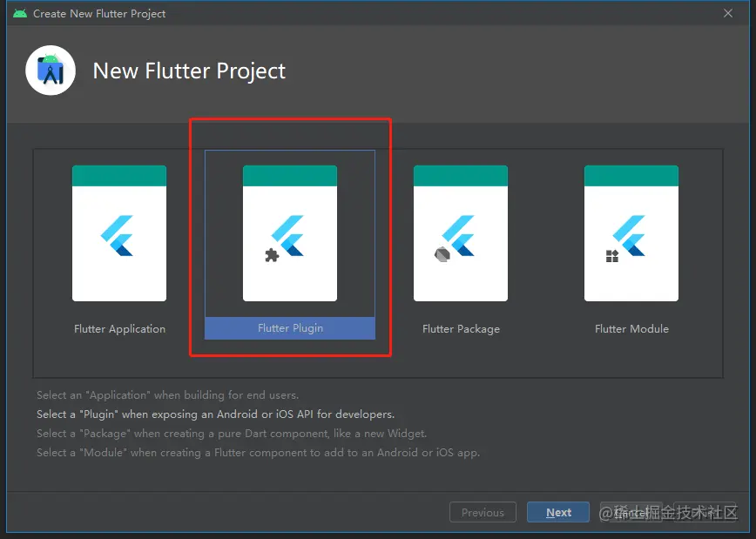Viewport: 756px width, 539px height.
Task: Click the Flutter Module label
Action: pyautogui.click(x=631, y=329)
